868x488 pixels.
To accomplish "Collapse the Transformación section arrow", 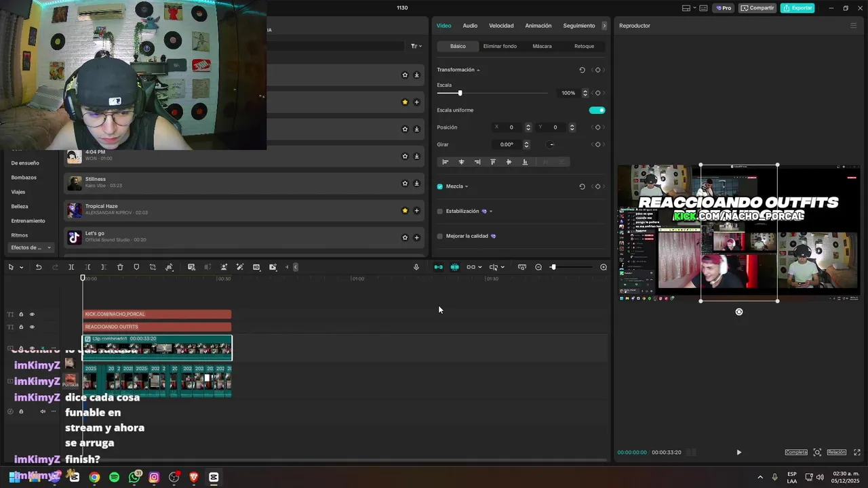I will pos(478,70).
